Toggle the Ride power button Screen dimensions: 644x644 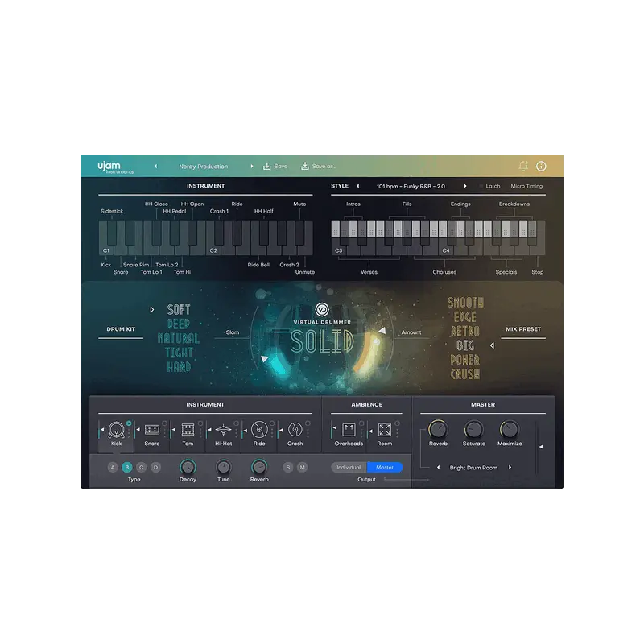click(x=272, y=423)
